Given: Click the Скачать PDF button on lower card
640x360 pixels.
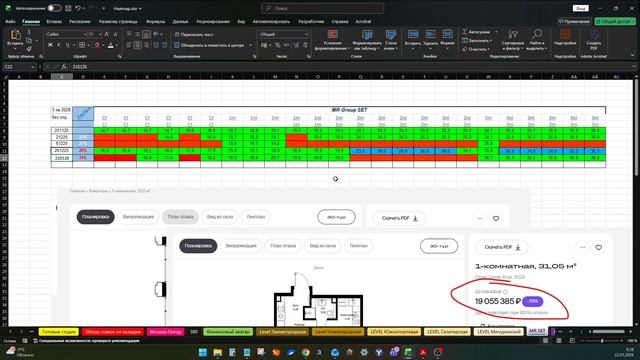Looking at the screenshot, I should click(502, 247).
